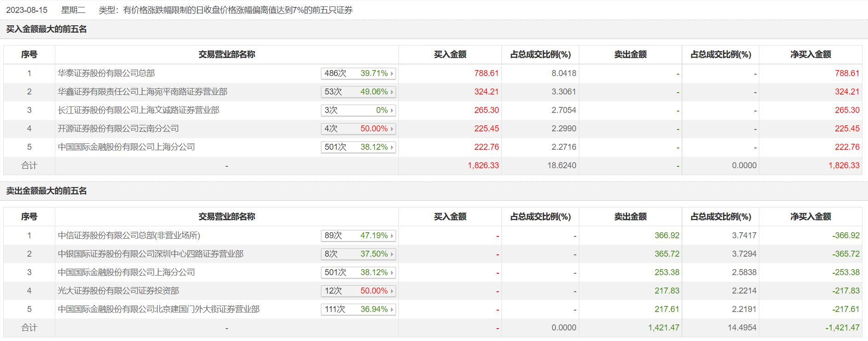Expand 501次 38.12% badge in sell table
868x341 pixels.
358,272
